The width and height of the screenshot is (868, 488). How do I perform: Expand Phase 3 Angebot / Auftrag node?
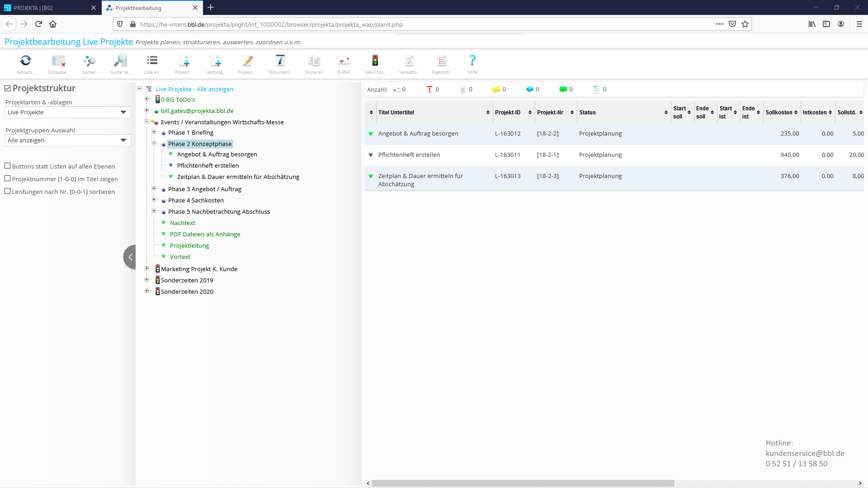click(x=154, y=188)
